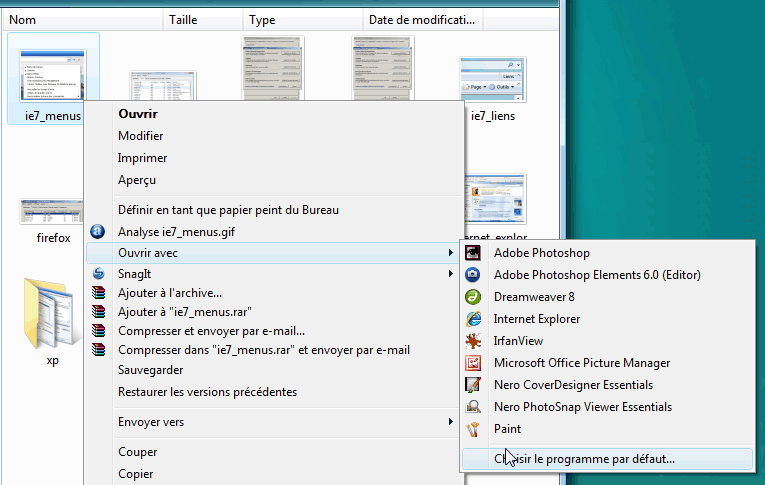Click the Dreamweaver 8 icon

474,297
